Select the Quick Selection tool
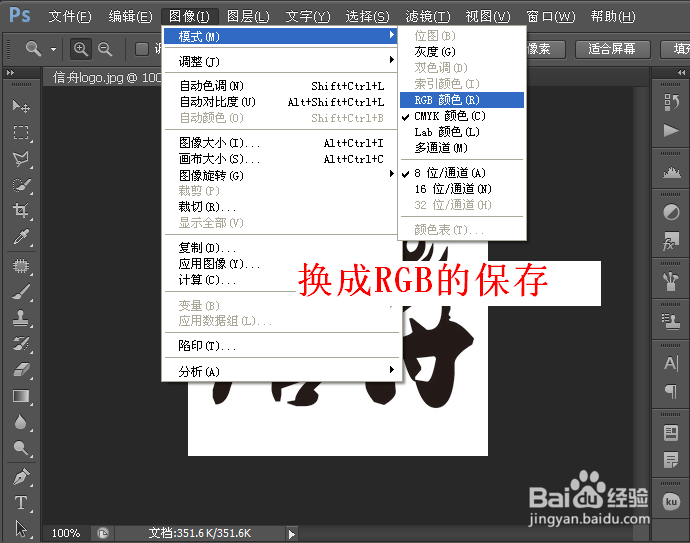 (21, 185)
